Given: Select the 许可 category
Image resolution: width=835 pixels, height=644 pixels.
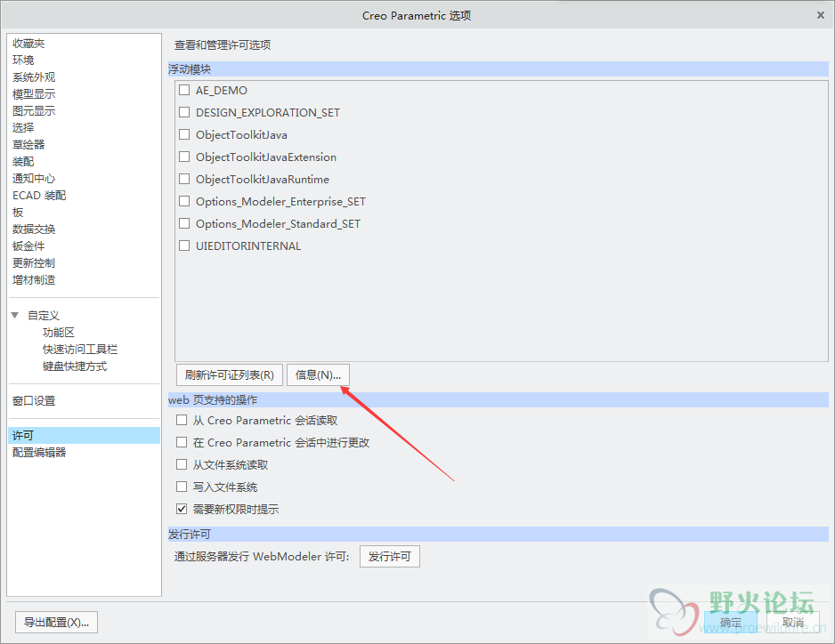Looking at the screenshot, I should click(x=85, y=435).
